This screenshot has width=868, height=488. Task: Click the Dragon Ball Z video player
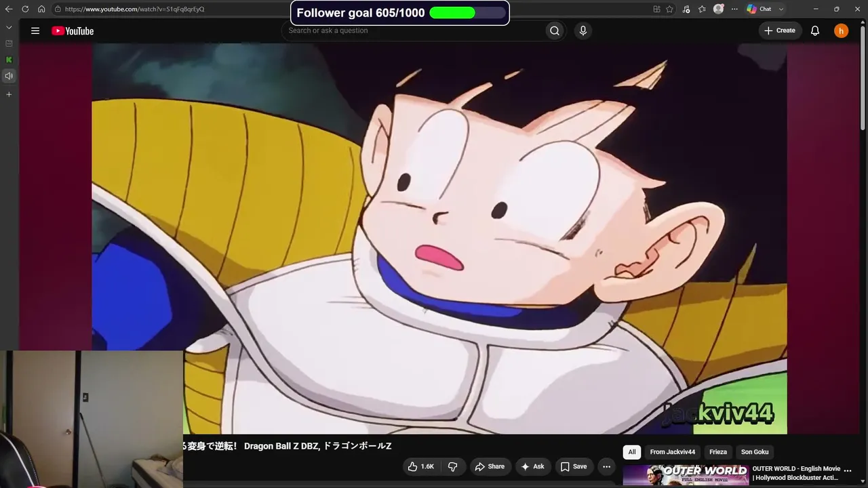[439, 239]
